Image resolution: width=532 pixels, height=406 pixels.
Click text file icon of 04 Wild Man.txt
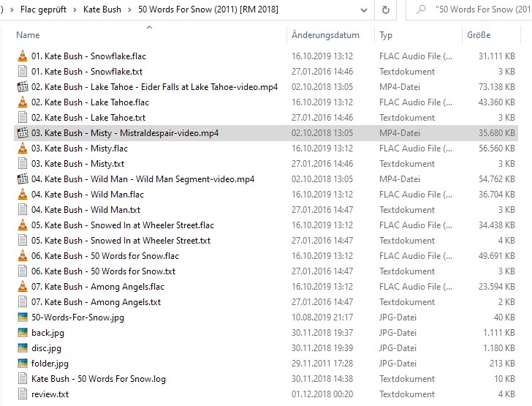pyautogui.click(x=23, y=210)
